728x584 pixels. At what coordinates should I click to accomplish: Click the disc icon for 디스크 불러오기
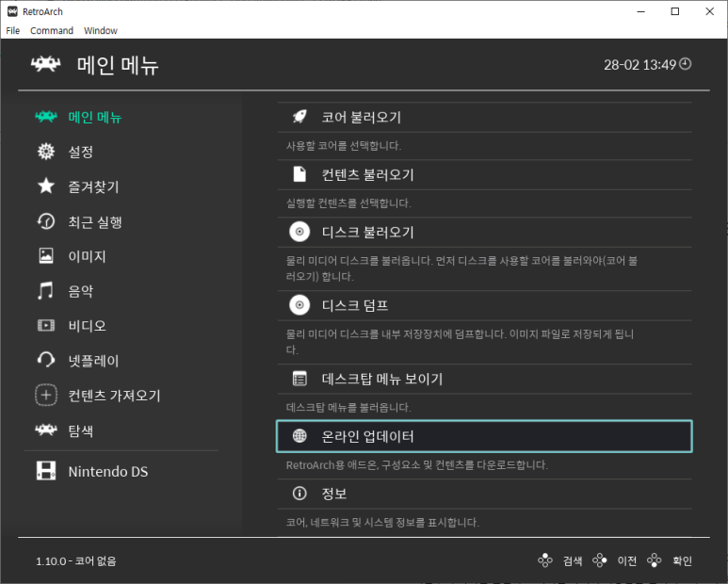299,232
